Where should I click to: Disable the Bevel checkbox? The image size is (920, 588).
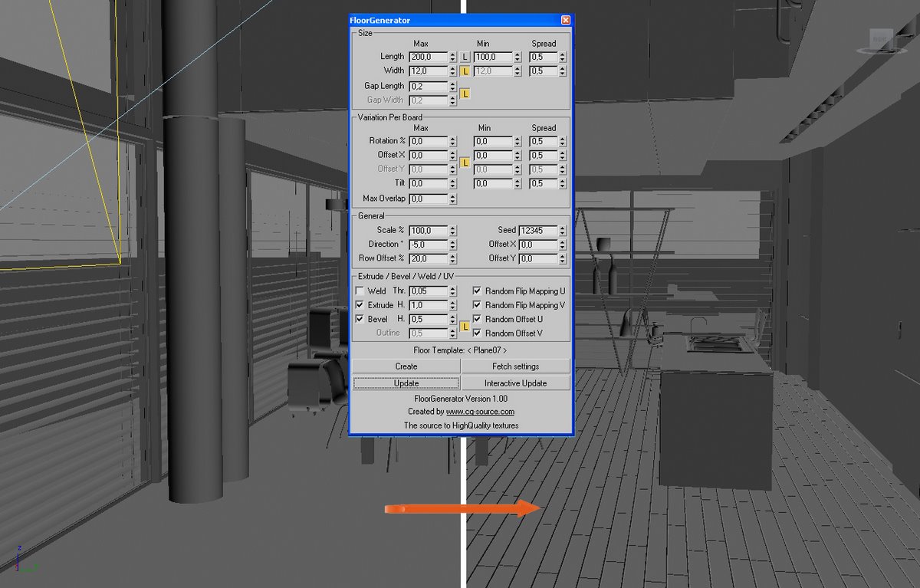[x=360, y=319]
